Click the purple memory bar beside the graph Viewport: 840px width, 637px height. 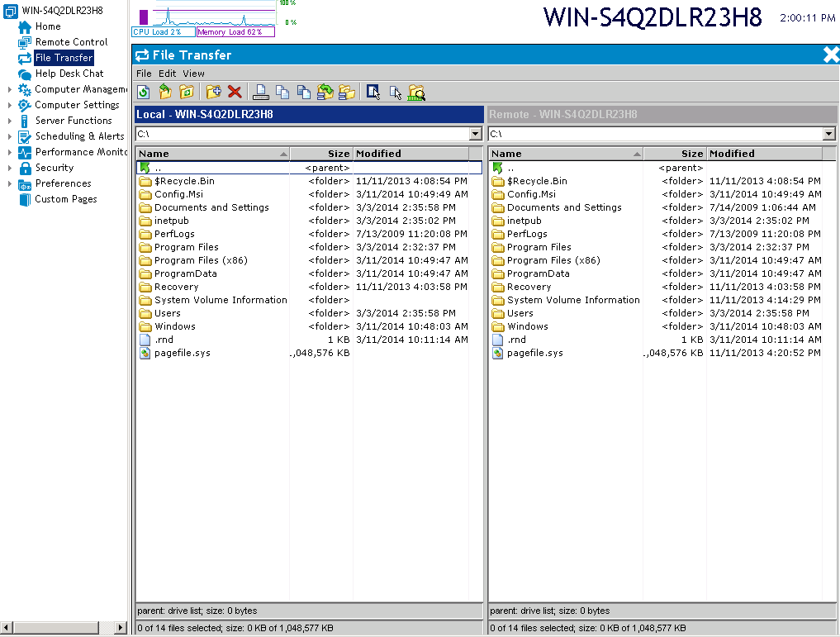pos(144,17)
